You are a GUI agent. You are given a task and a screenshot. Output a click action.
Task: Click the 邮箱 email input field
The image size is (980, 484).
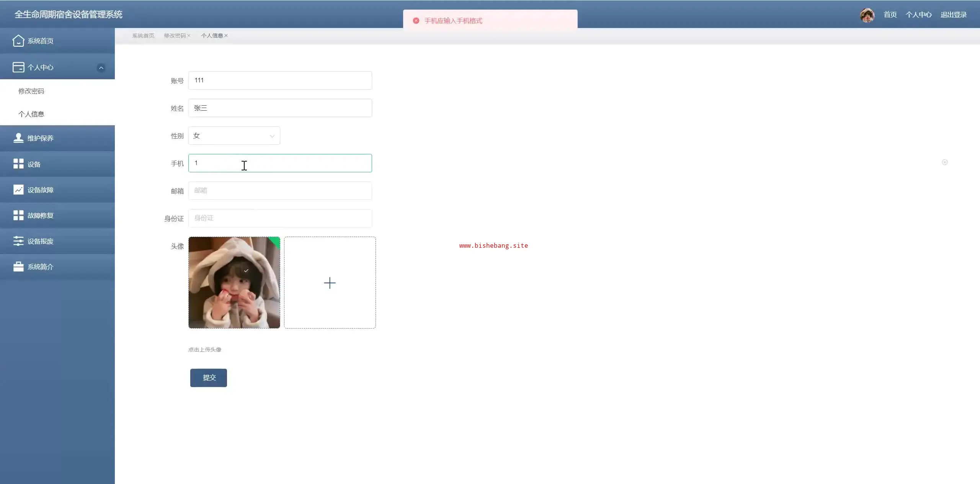[280, 191]
